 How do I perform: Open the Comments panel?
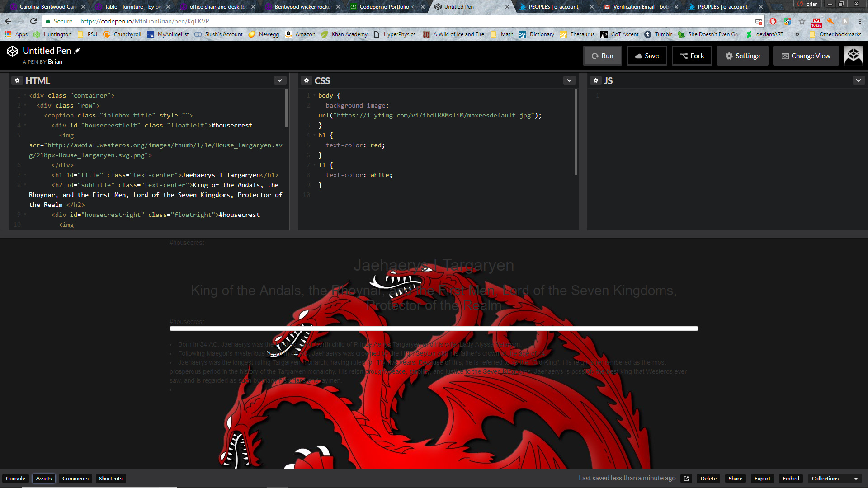[75, 479]
